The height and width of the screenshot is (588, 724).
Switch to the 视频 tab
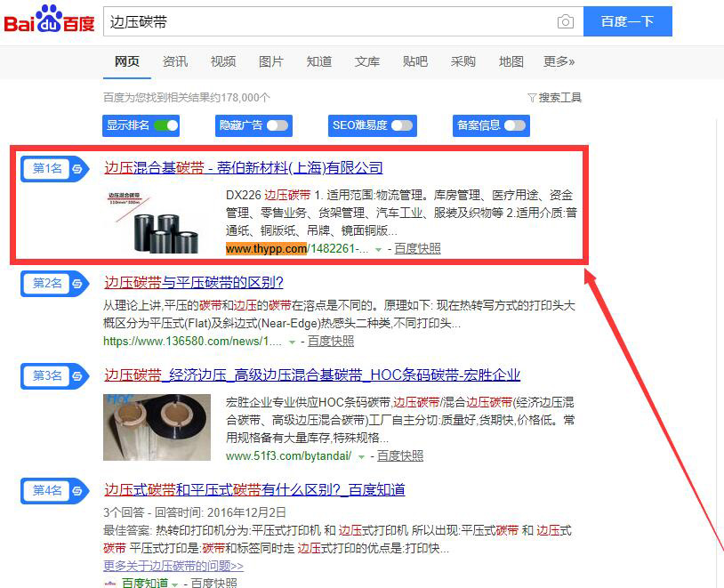point(223,61)
